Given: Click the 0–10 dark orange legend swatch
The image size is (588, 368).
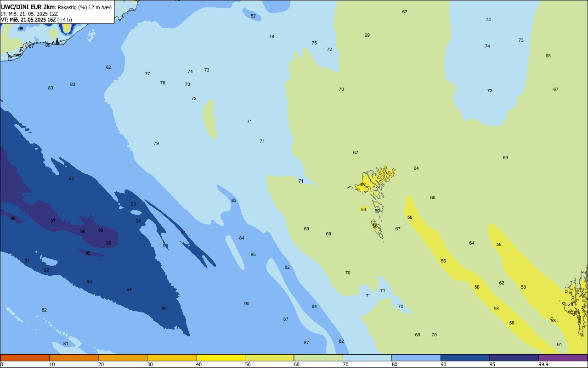Looking at the screenshot, I should [25, 357].
